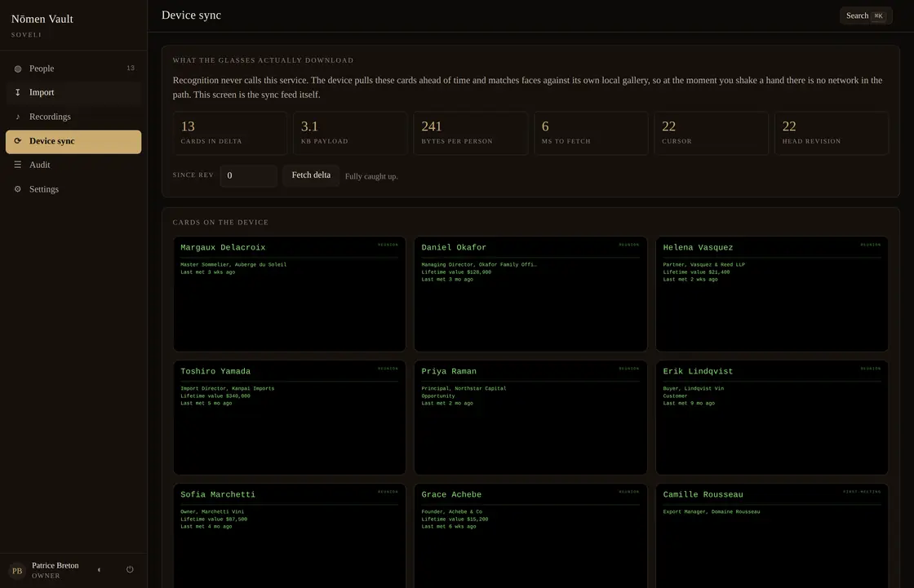Click the 22 Cursor stat
Image resolution: width=914 pixels, height=588 pixels.
pos(711,134)
